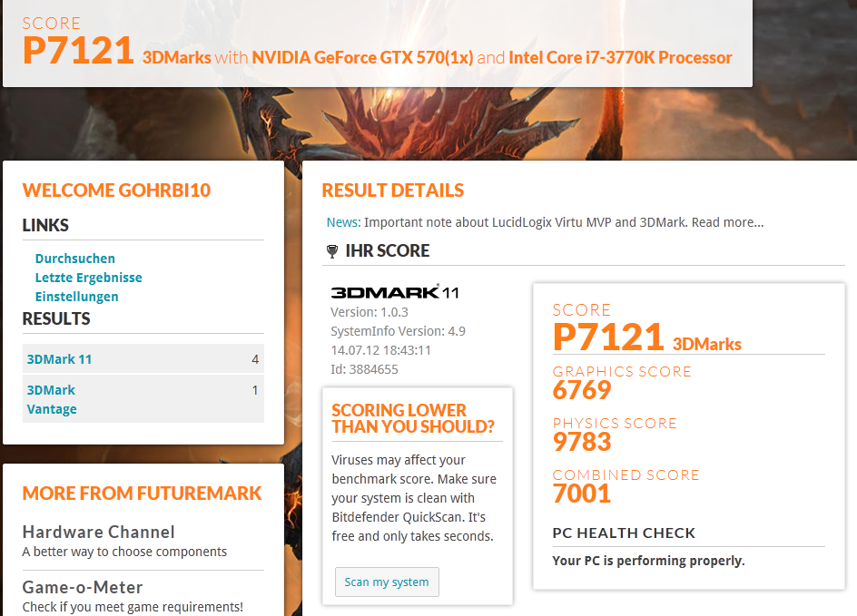Click PC HEALTH CHECK heading

pos(624,533)
